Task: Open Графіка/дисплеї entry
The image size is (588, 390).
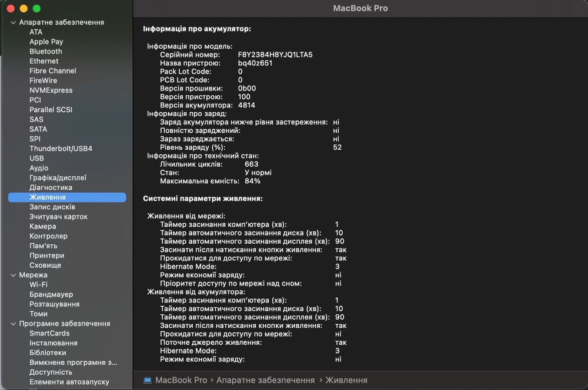Action: (x=58, y=179)
